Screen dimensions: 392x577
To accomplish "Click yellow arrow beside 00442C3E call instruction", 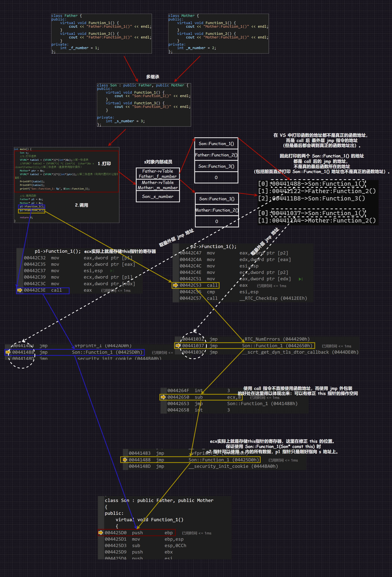I will 20,290.
